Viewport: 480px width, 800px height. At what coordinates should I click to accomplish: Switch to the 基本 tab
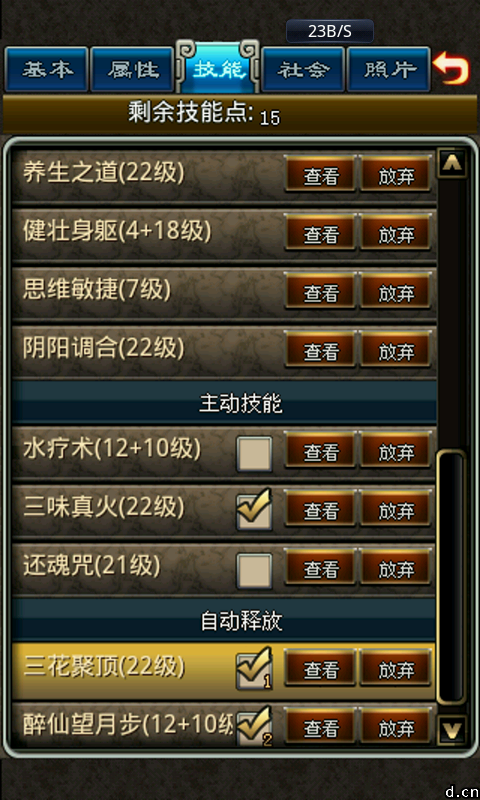click(x=47, y=69)
